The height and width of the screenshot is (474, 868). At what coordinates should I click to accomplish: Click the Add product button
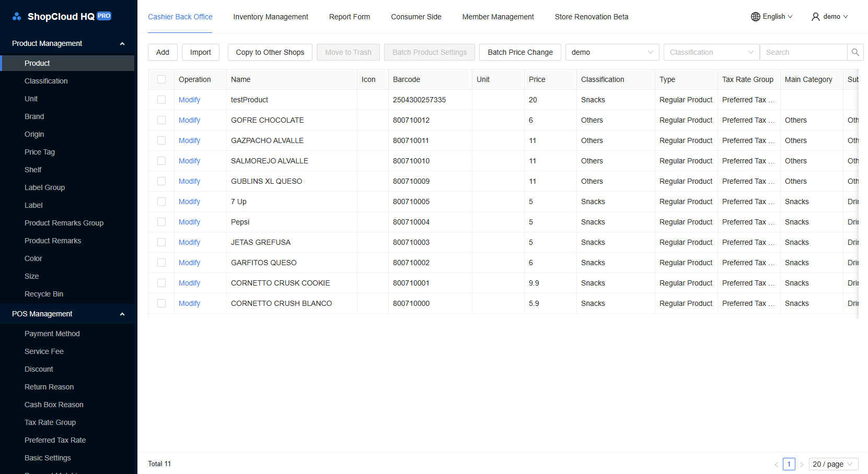click(x=163, y=52)
